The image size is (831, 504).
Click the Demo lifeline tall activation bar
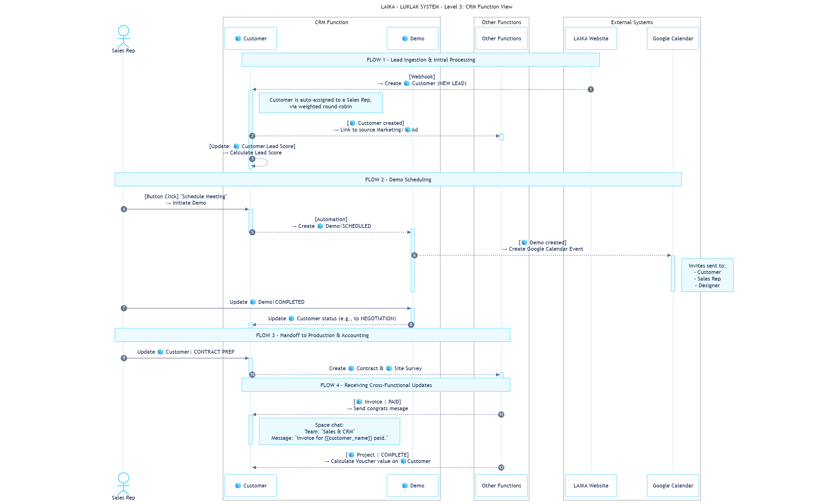point(412,261)
